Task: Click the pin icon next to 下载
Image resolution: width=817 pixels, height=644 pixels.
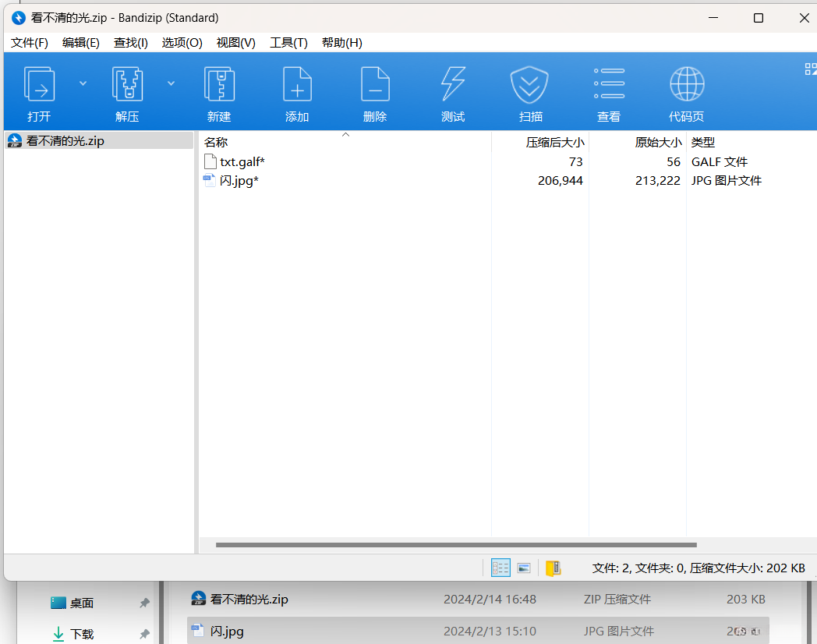Action: 144,634
